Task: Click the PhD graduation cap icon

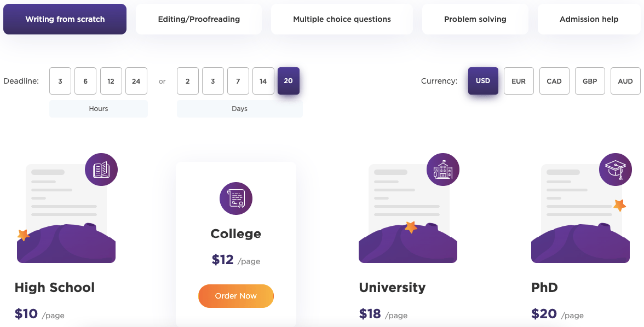Action: pos(616,170)
